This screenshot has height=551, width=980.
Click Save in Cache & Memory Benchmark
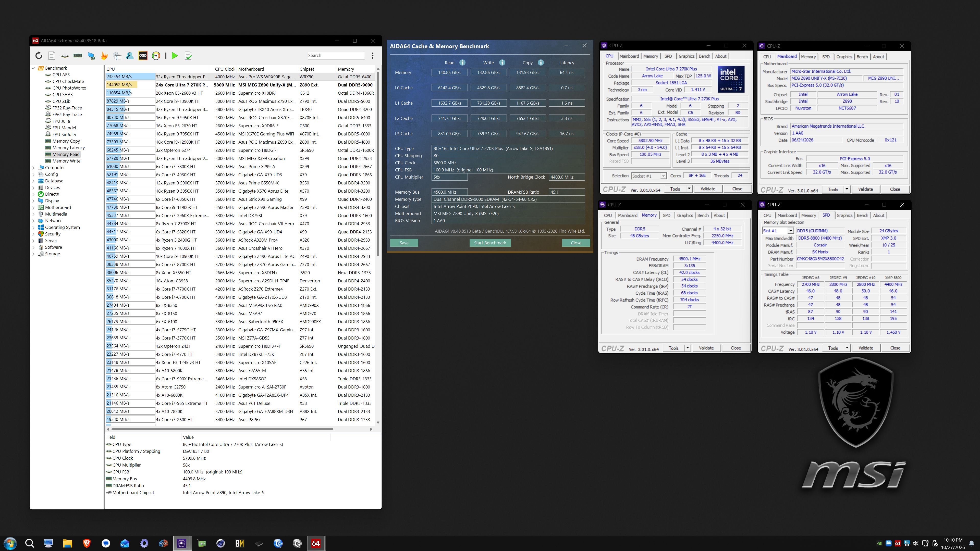tap(404, 243)
